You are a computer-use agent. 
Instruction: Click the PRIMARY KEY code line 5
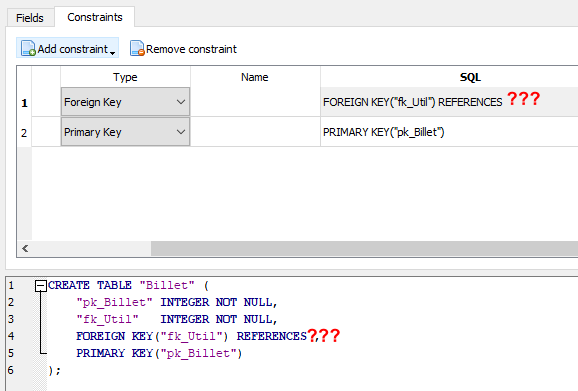159,353
